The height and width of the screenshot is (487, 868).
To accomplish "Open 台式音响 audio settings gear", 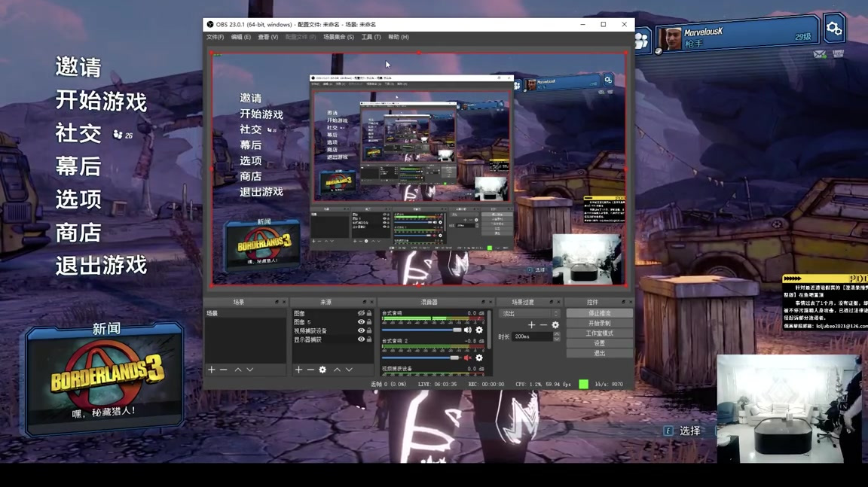I will [x=479, y=330].
